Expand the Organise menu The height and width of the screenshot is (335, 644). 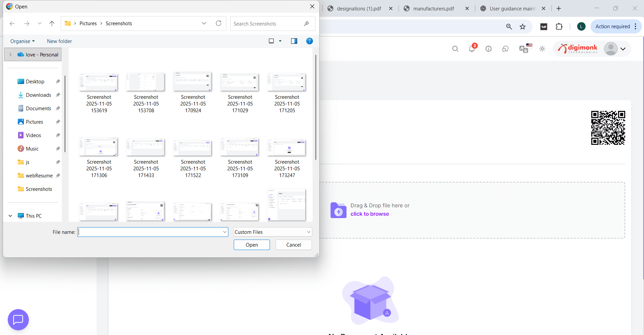tap(22, 41)
